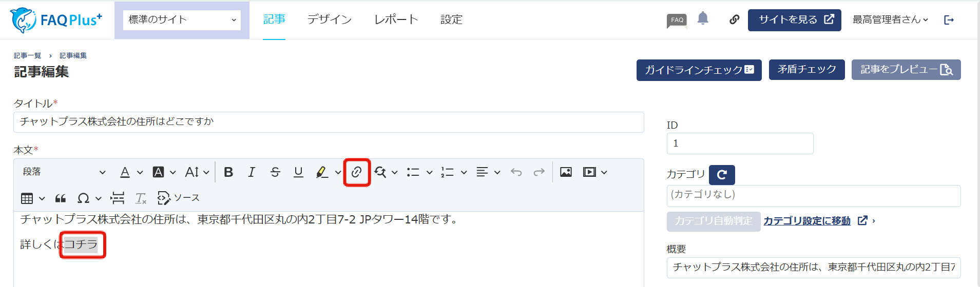Insert a horizontal line
Image resolution: width=980 pixels, height=287 pixels.
click(x=118, y=198)
